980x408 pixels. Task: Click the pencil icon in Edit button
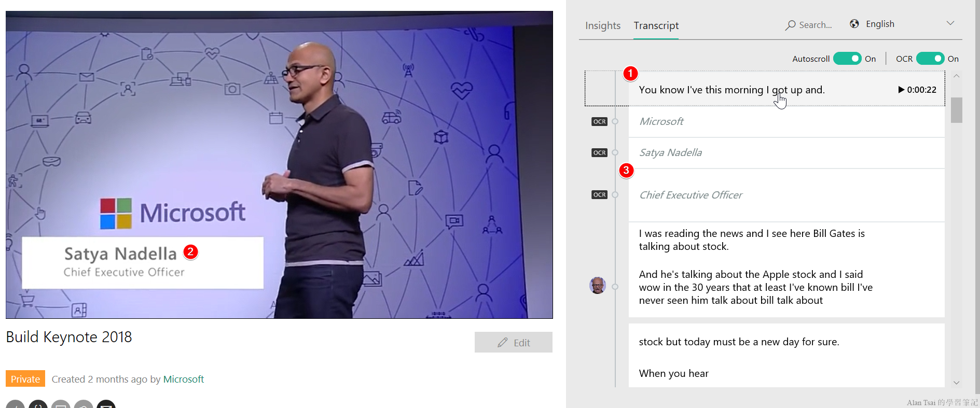pos(502,343)
